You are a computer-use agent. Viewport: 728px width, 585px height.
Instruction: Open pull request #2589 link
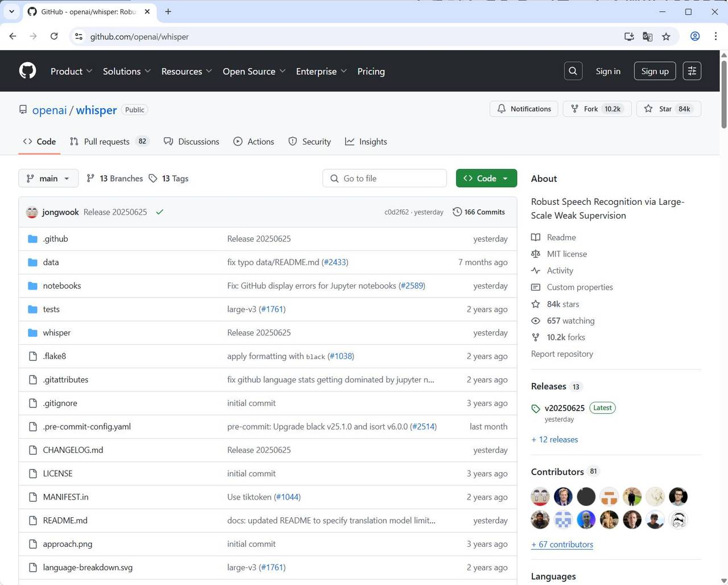click(x=412, y=286)
